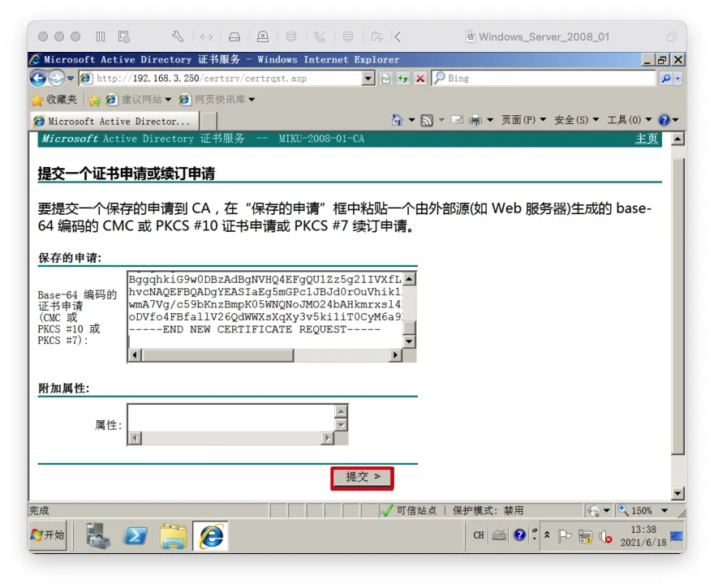Click the language bar help icon

pyautogui.click(x=519, y=535)
